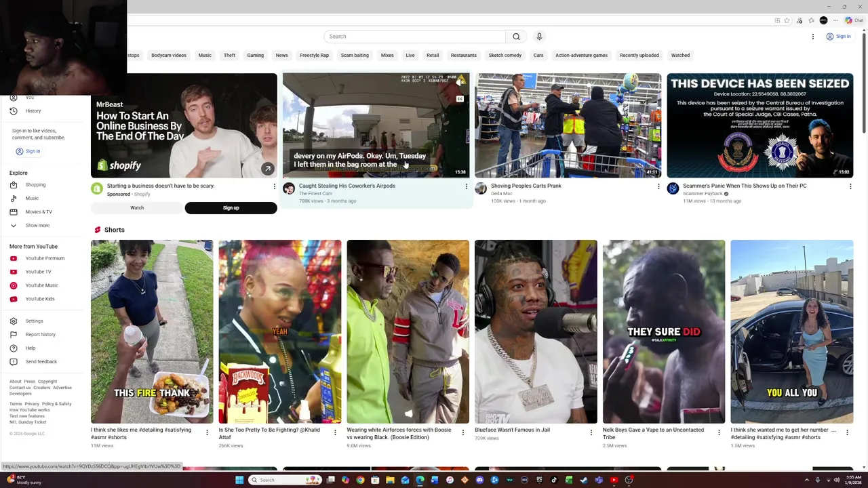Select Bodycam videos filter chip
The height and width of the screenshot is (488, 868).
[x=169, y=56]
